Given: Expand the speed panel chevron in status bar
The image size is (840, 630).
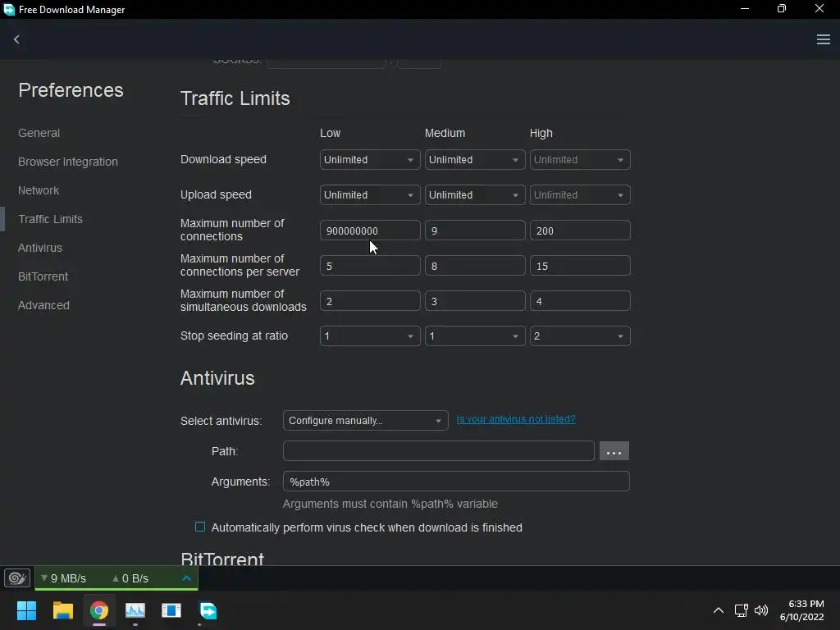Looking at the screenshot, I should pyautogui.click(x=186, y=578).
